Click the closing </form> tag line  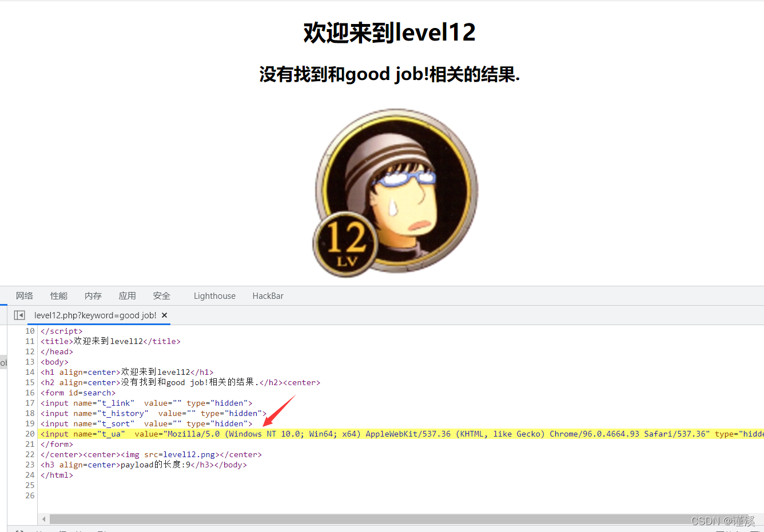tap(57, 444)
